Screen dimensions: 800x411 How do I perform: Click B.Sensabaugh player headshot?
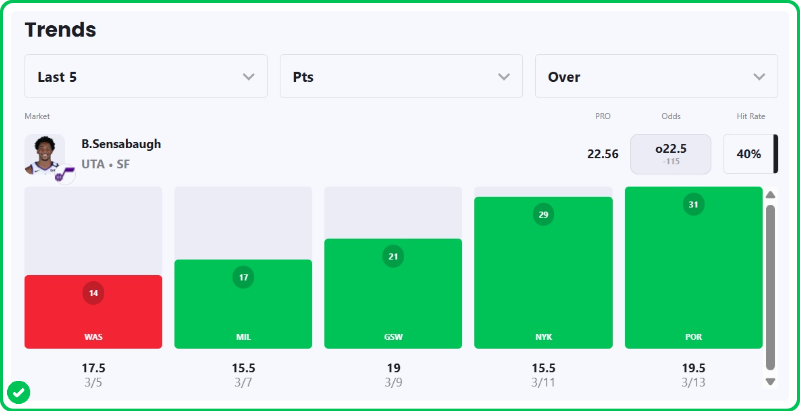44,153
